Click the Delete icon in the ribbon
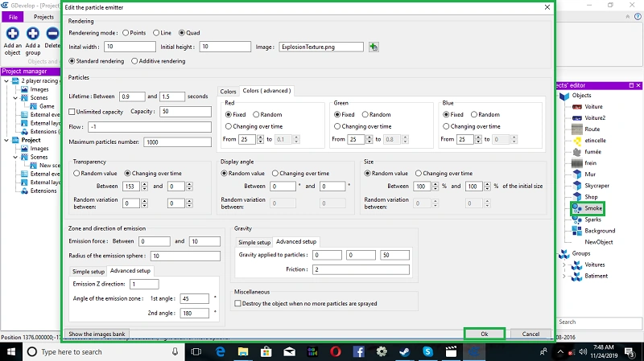Viewport: 644px width, 361px height. tap(53, 33)
